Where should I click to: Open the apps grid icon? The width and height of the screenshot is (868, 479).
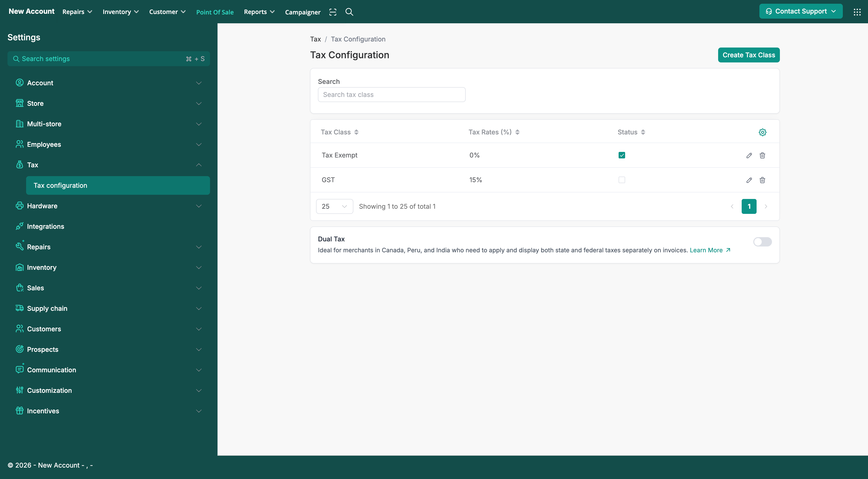[857, 12]
